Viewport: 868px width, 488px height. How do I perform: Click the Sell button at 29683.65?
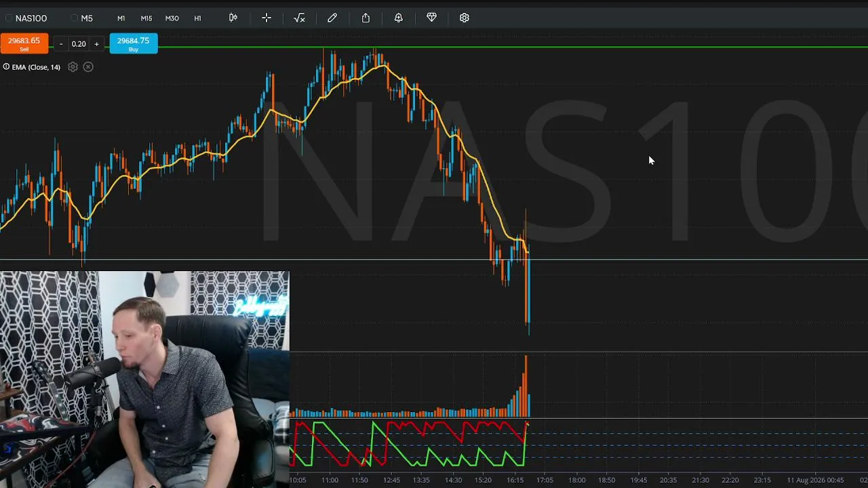[x=24, y=43]
